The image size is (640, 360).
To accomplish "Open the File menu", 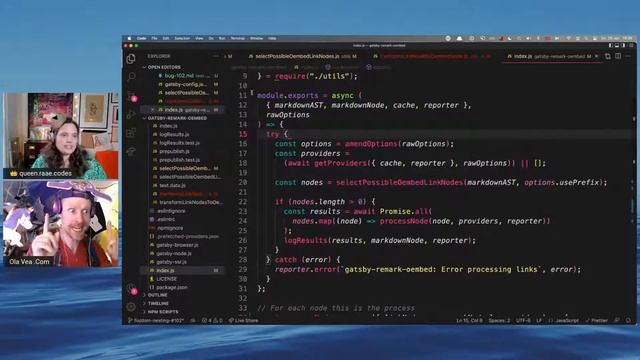I will (x=155, y=38).
